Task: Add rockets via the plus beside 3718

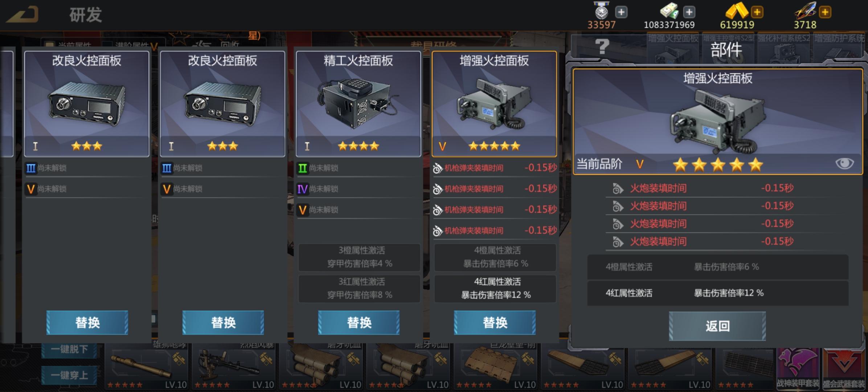Action: point(825,12)
